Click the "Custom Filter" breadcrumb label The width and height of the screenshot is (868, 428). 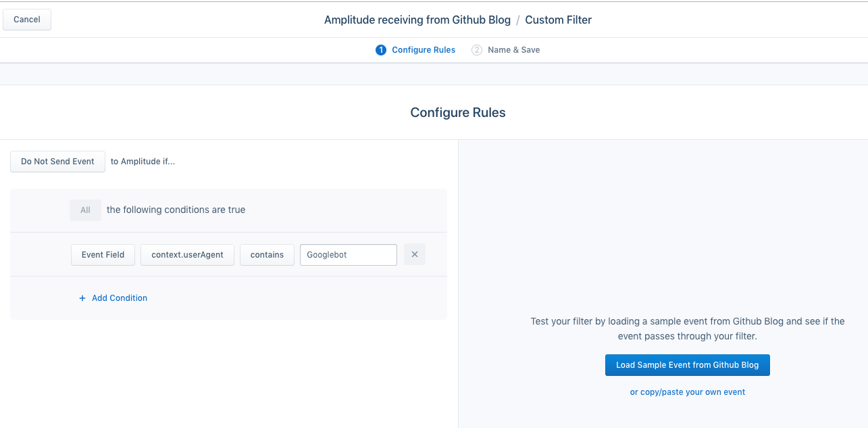tap(558, 20)
